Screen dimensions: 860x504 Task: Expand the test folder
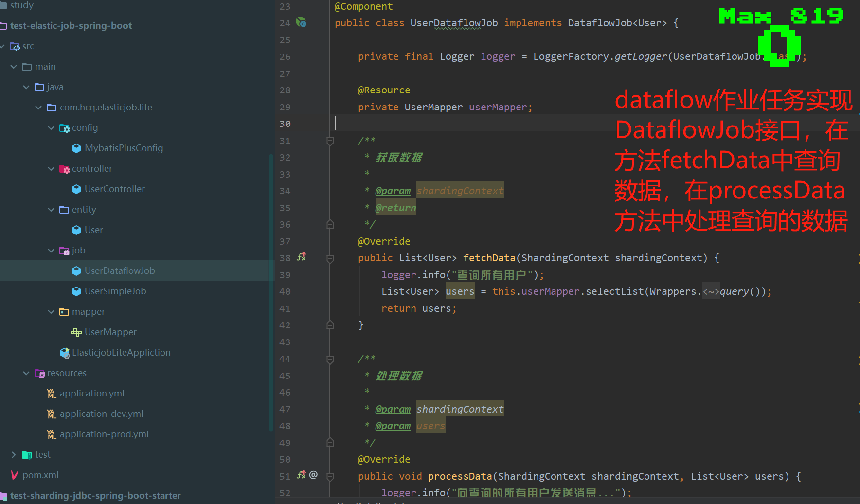click(x=14, y=454)
